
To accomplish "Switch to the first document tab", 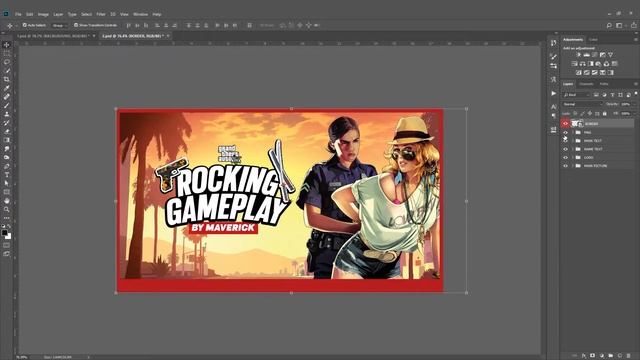I will click(52, 36).
